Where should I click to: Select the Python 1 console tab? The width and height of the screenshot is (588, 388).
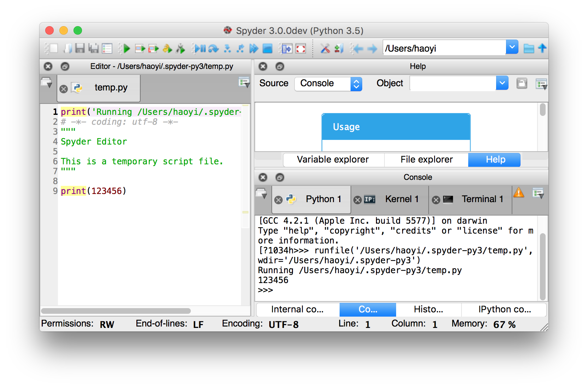point(311,199)
